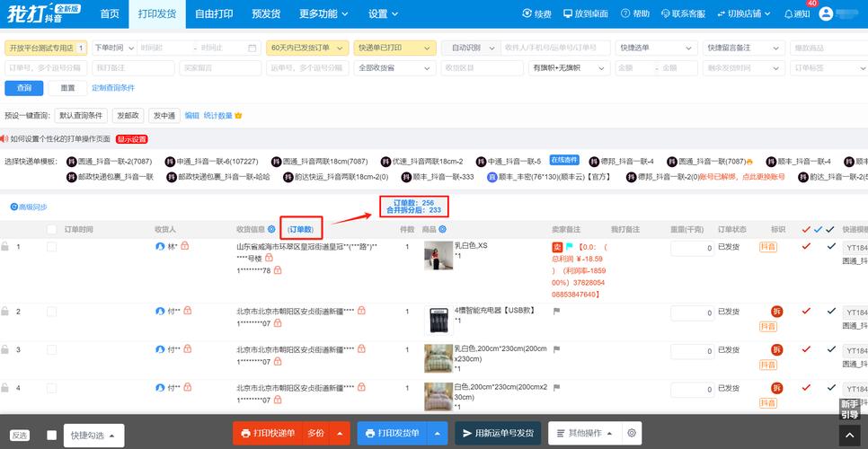Open the 预发货 tab
The height and width of the screenshot is (449, 868).
[266, 14]
